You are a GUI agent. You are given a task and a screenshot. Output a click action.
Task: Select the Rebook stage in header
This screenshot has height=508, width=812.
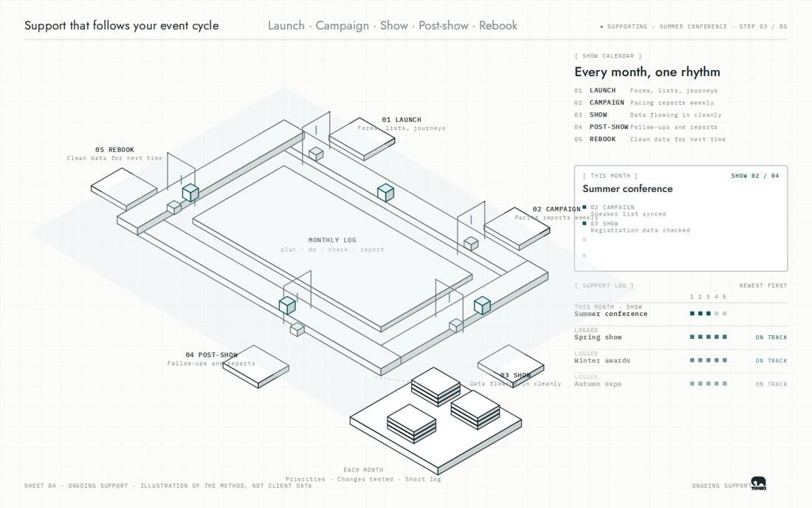coord(498,25)
